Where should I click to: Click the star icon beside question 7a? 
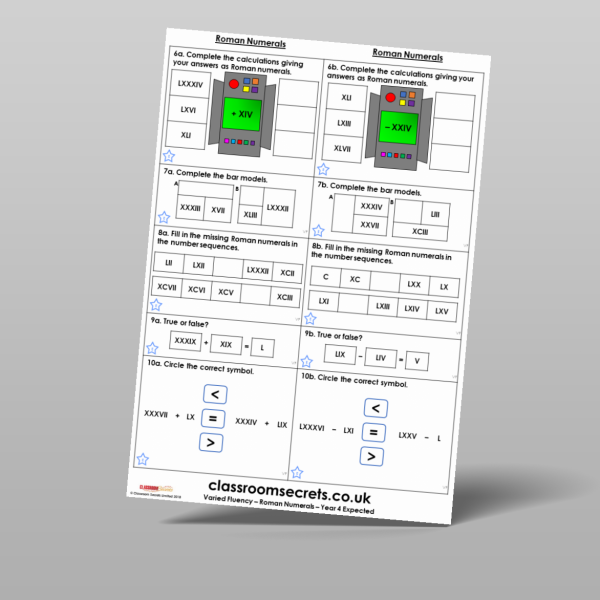163,217
